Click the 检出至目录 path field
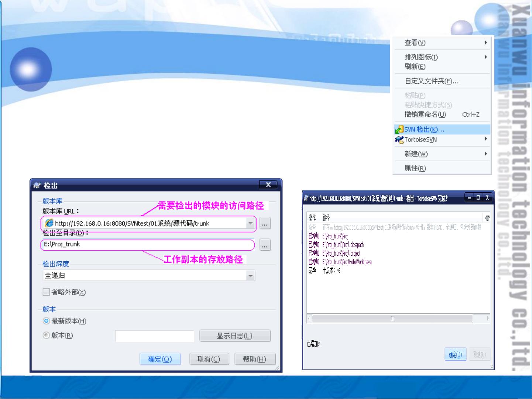This screenshot has height=399, width=532. tap(148, 244)
